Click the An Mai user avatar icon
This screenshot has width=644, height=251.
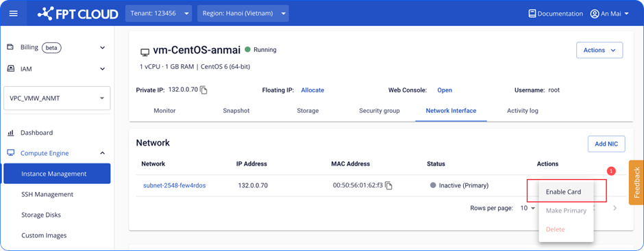594,14
